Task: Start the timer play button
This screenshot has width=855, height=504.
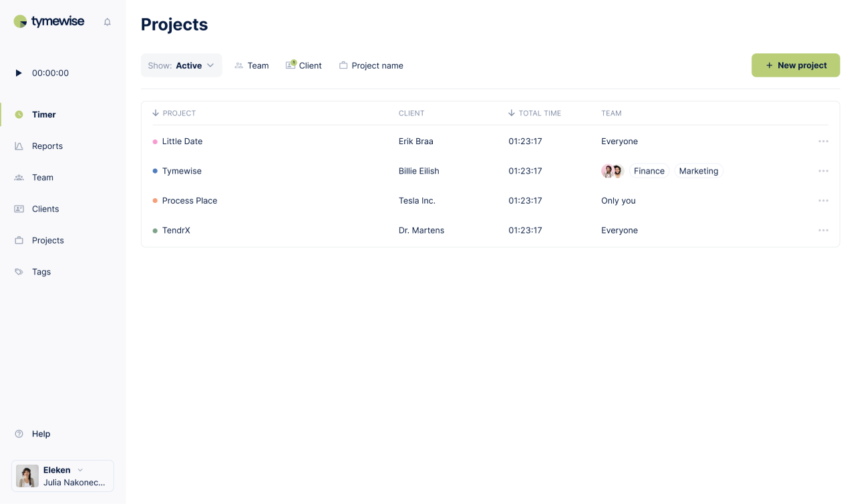Action: (19, 73)
